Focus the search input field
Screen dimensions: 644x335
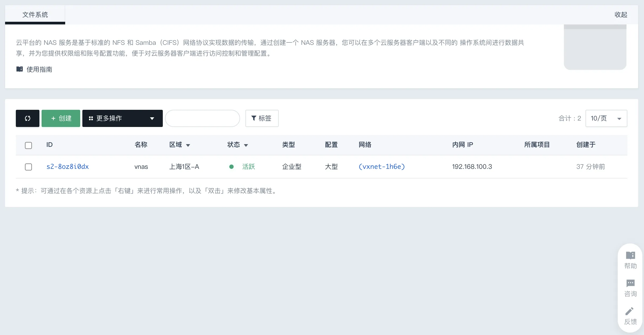pyautogui.click(x=203, y=118)
